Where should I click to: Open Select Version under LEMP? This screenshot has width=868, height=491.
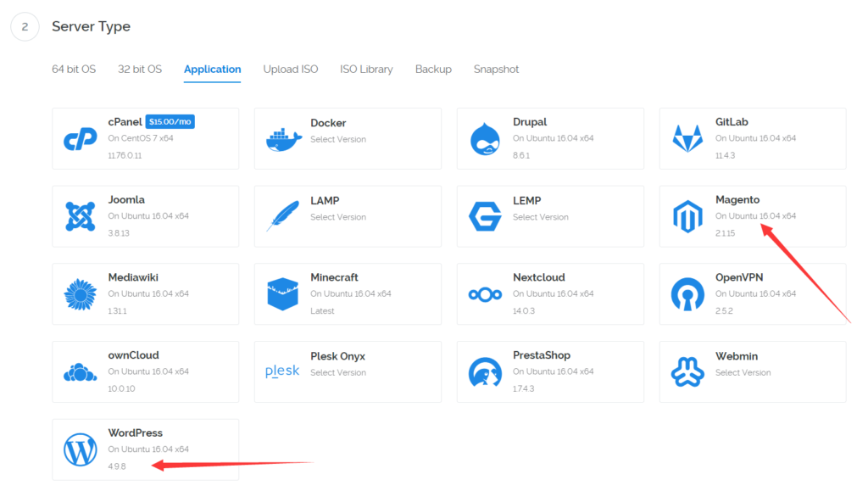coord(540,217)
